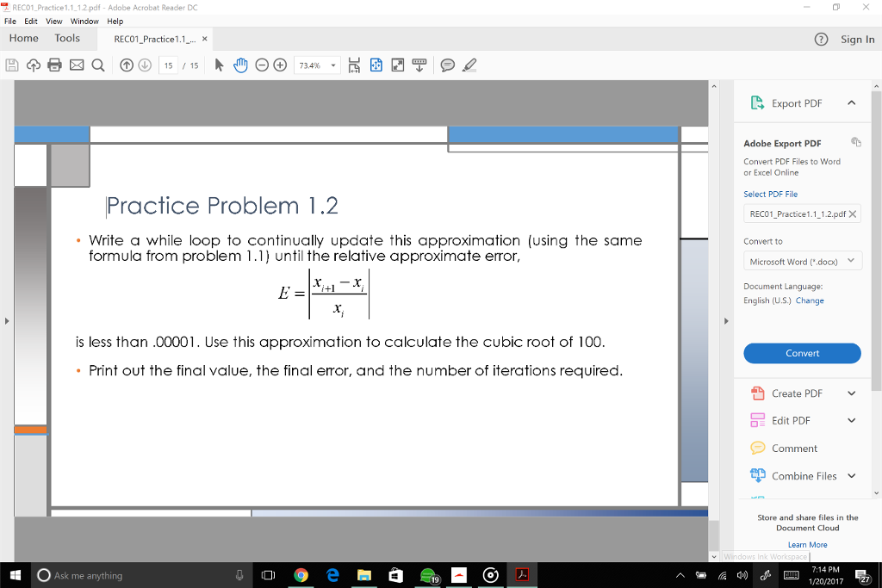Screen dimensions: 882x588
Task: Click the Convert button
Action: click(x=802, y=353)
